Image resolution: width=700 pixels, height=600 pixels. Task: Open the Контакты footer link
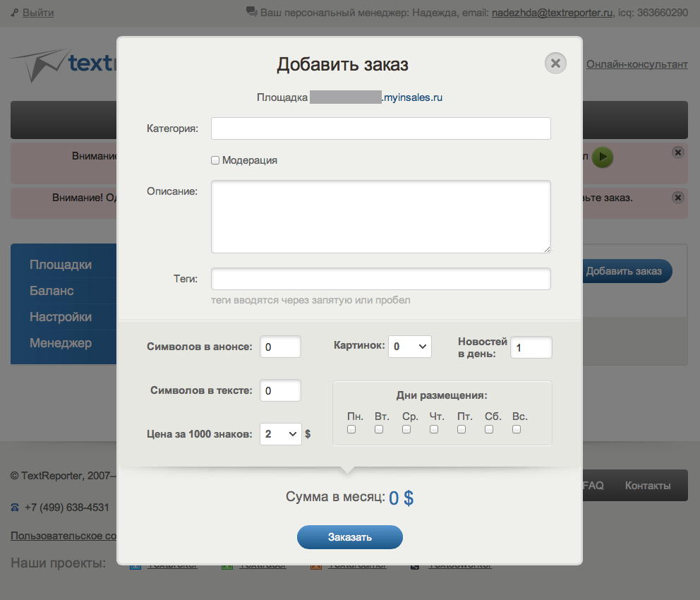click(648, 485)
